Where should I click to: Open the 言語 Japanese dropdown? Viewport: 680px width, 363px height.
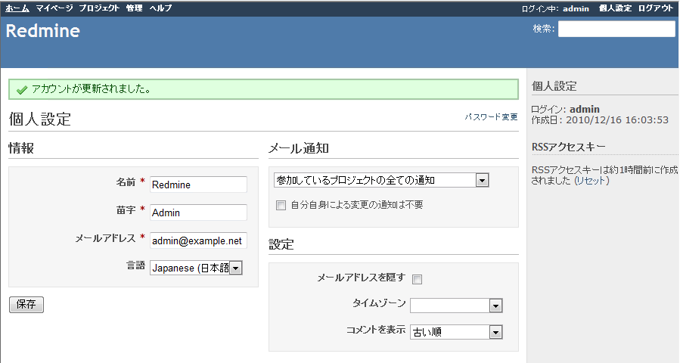point(196,268)
